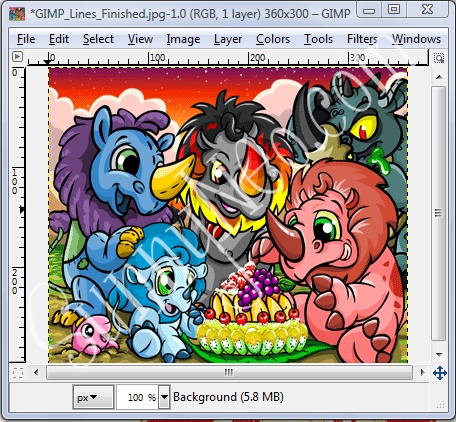Screen dimensions: 456x422
Task: Click the window resize grip corner
Action: point(440,405)
